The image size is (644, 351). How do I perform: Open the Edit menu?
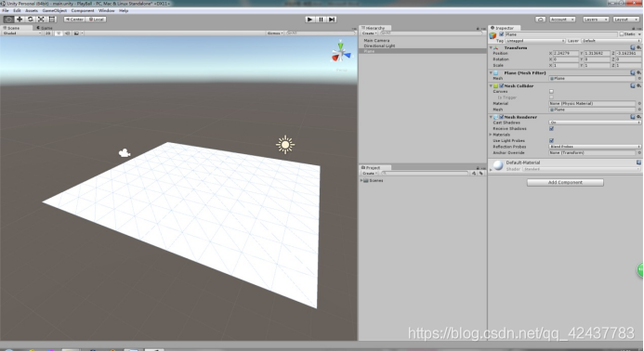coord(17,10)
